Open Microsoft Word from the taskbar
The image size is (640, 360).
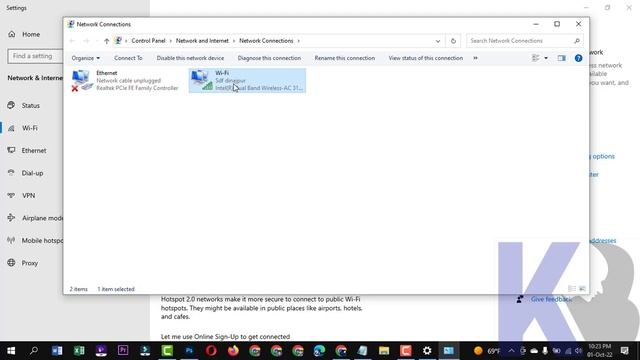57,351
